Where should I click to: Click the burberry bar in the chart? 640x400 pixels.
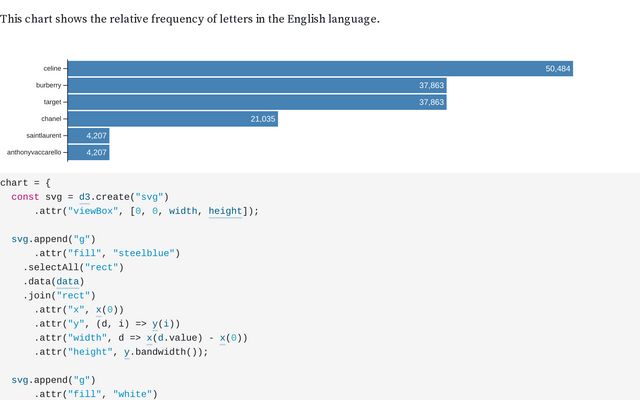[x=257, y=85]
